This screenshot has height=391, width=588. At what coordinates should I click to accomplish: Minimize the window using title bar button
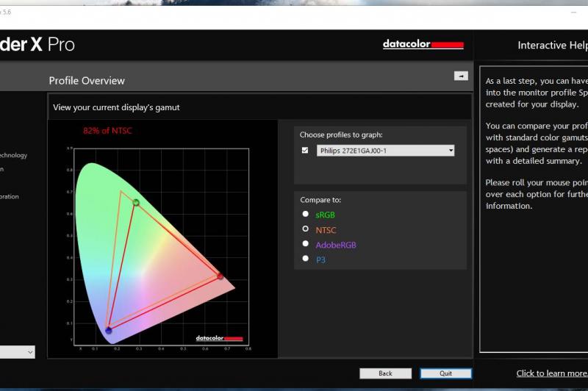coord(574,12)
